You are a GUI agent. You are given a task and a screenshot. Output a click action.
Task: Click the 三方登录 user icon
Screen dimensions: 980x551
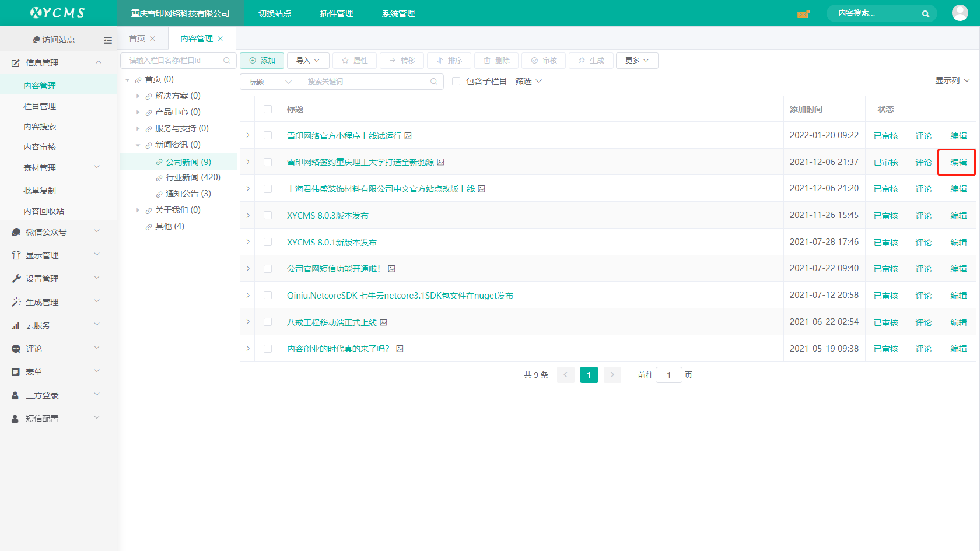point(16,395)
